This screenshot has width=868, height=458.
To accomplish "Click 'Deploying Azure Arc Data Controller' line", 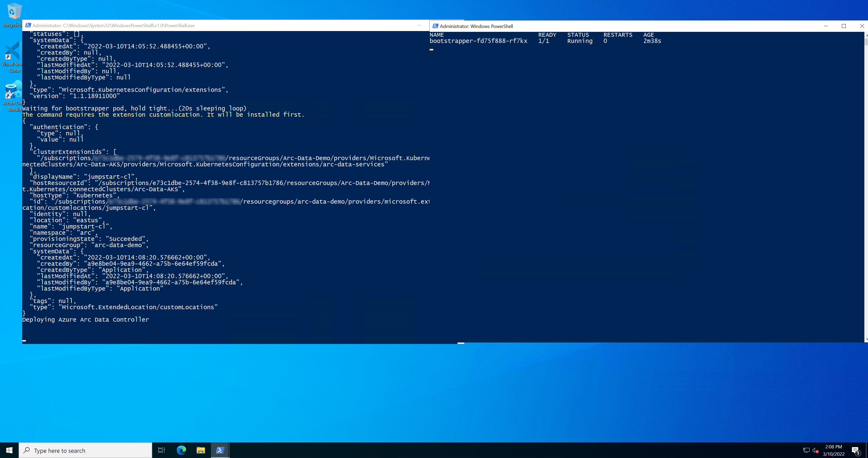I will 86,320.
